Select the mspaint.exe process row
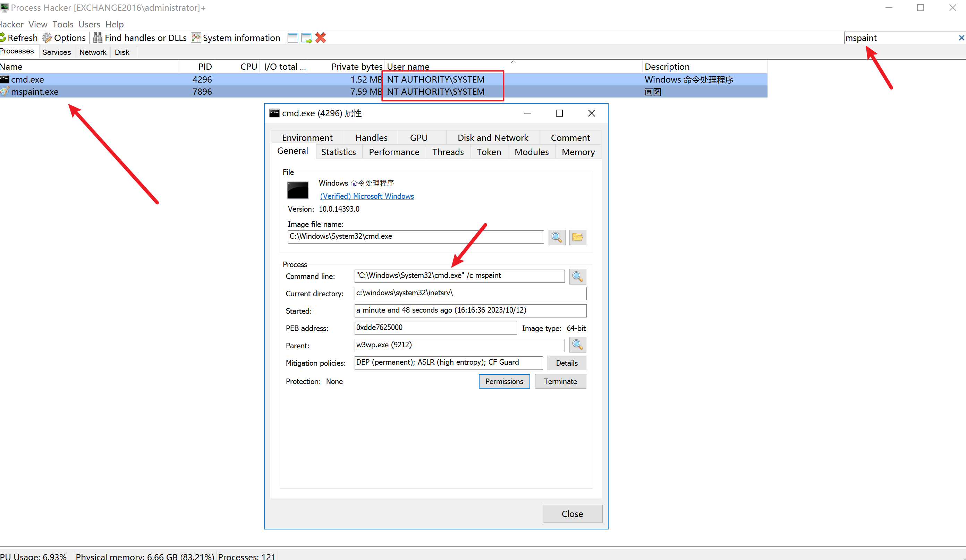 point(34,92)
